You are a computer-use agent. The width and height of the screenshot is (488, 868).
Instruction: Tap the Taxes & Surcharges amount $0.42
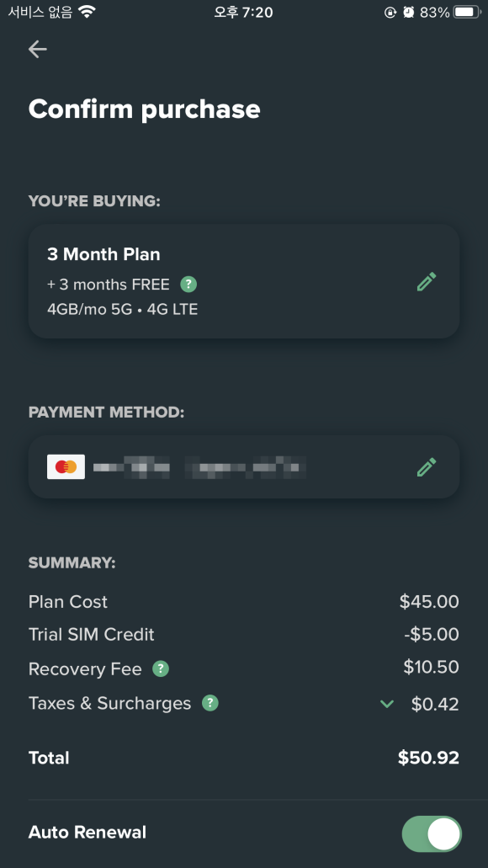click(435, 704)
